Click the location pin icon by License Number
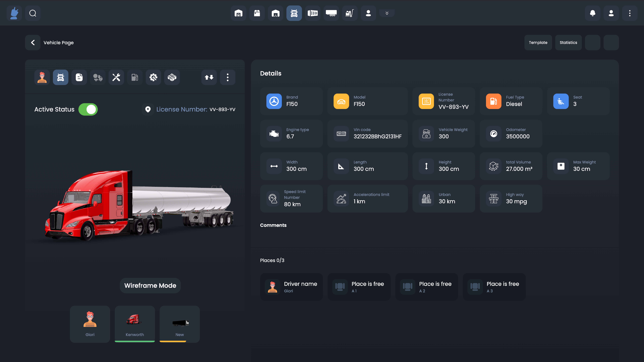The height and width of the screenshot is (362, 644). [148, 109]
